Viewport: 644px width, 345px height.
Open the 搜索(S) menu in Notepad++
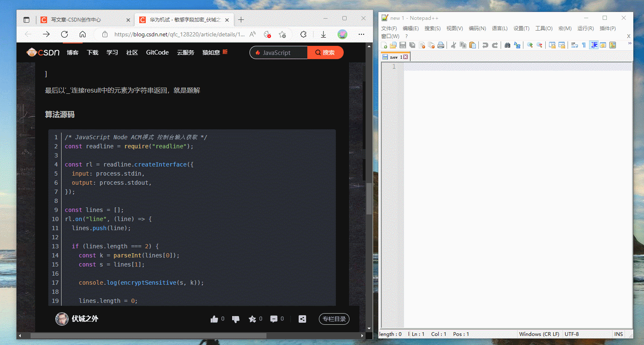click(x=433, y=29)
